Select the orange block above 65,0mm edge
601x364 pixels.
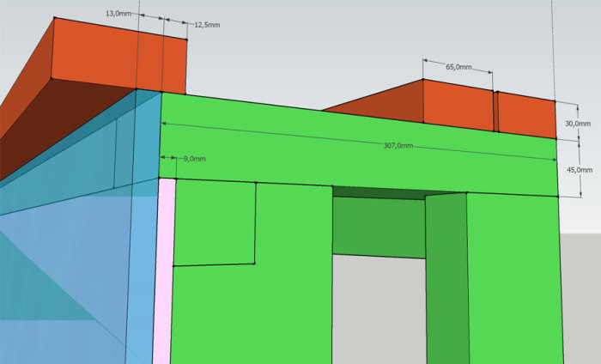pos(458,105)
